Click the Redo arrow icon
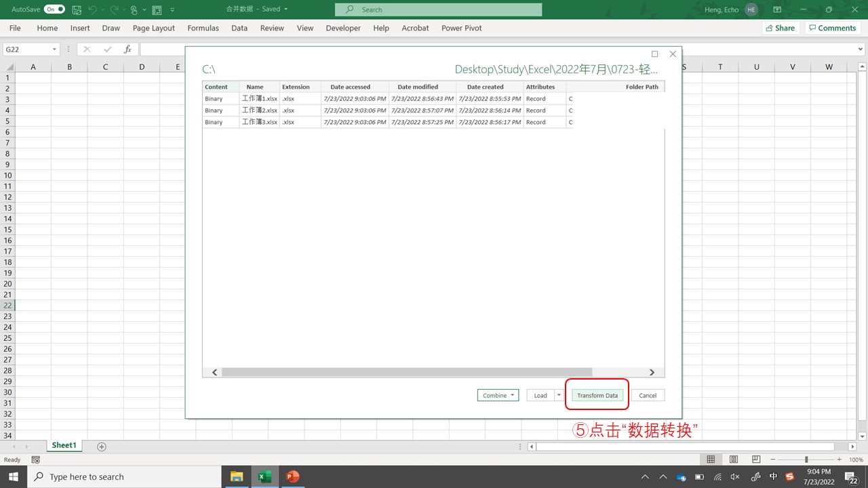Viewport: 868px width, 488px height. point(116,9)
